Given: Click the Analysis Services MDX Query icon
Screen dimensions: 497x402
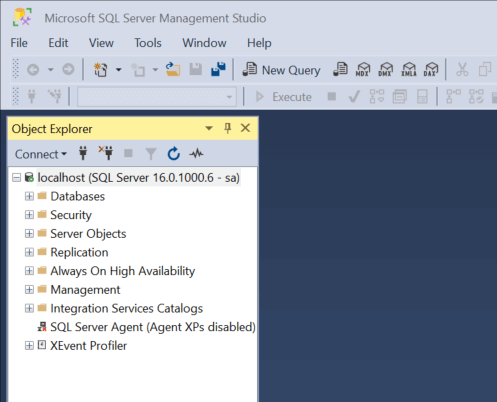Looking at the screenshot, I should coord(363,69).
